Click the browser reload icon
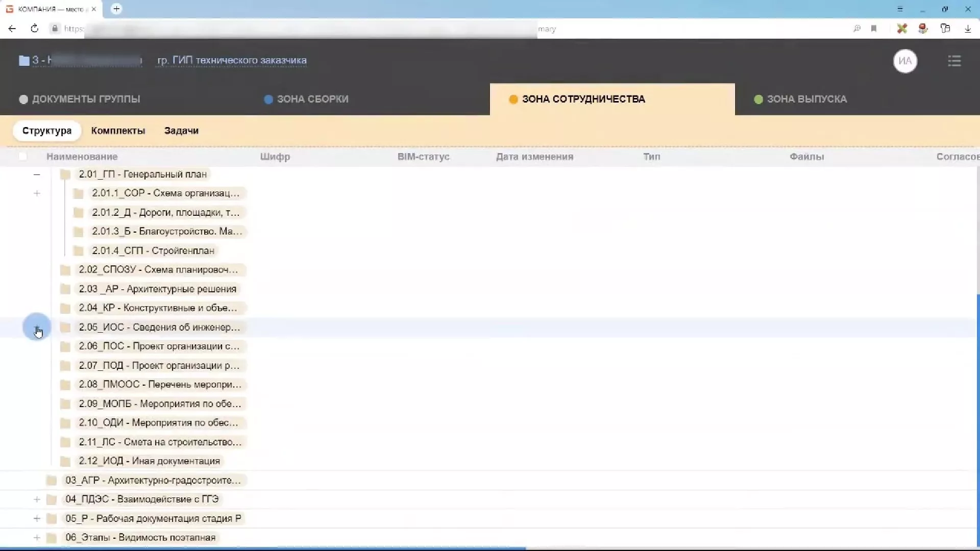The image size is (980, 551). click(34, 29)
